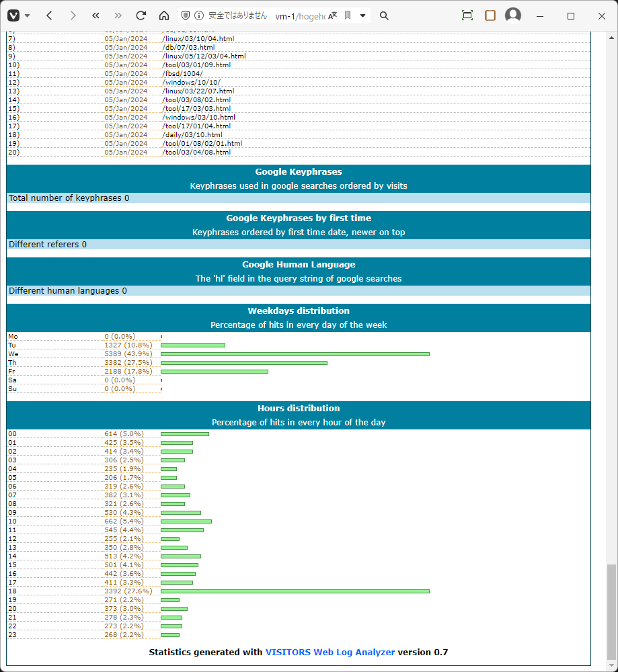Screen dimensions: 618x672
Task: Click the /linux/03/10/04.html entry
Action: click(x=198, y=38)
